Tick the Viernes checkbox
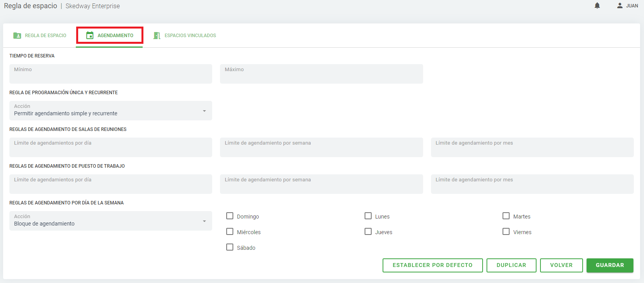Viewport: 644px width, 283px height. [x=506, y=232]
